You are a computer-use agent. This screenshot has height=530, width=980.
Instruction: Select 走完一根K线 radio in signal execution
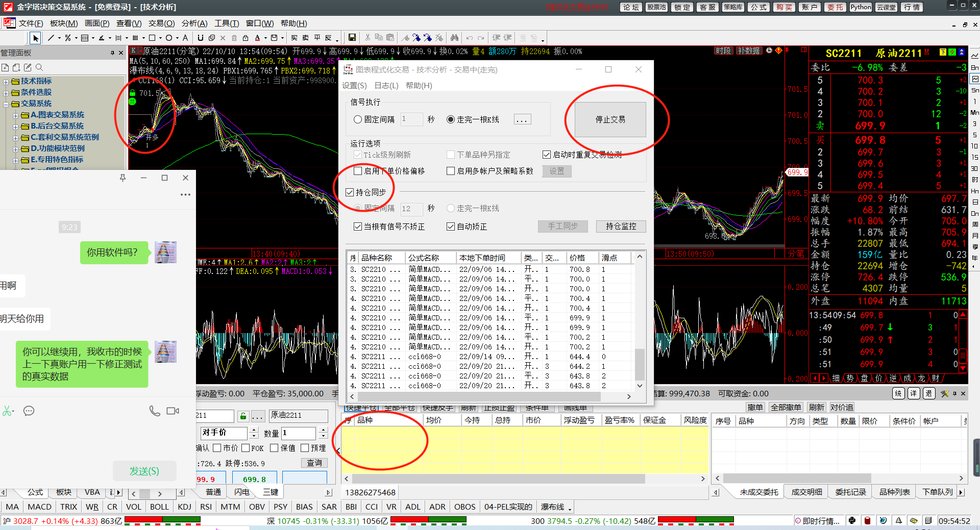pyautogui.click(x=451, y=119)
